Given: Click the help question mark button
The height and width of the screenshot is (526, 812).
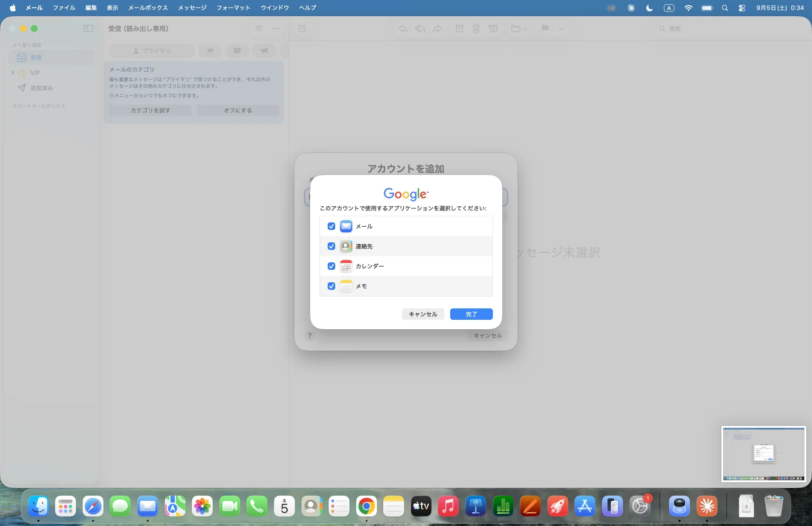Looking at the screenshot, I should (310, 335).
